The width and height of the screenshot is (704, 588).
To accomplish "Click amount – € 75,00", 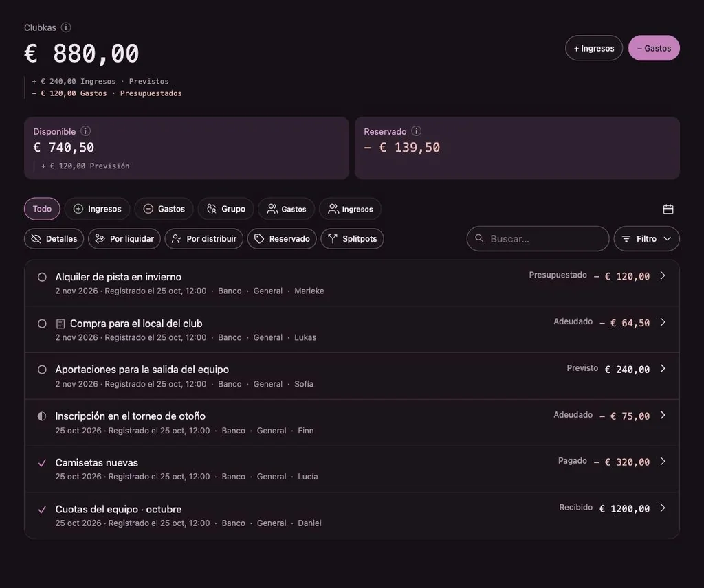I will [624, 416].
